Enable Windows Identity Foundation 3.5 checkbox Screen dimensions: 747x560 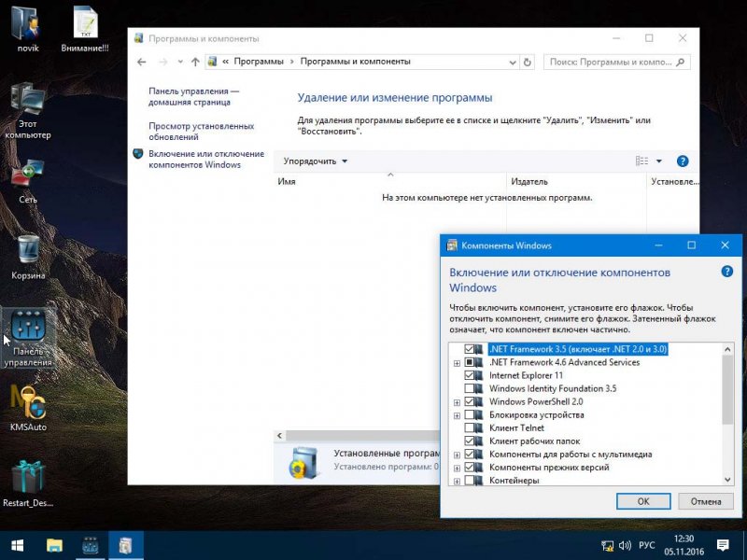pyautogui.click(x=470, y=388)
